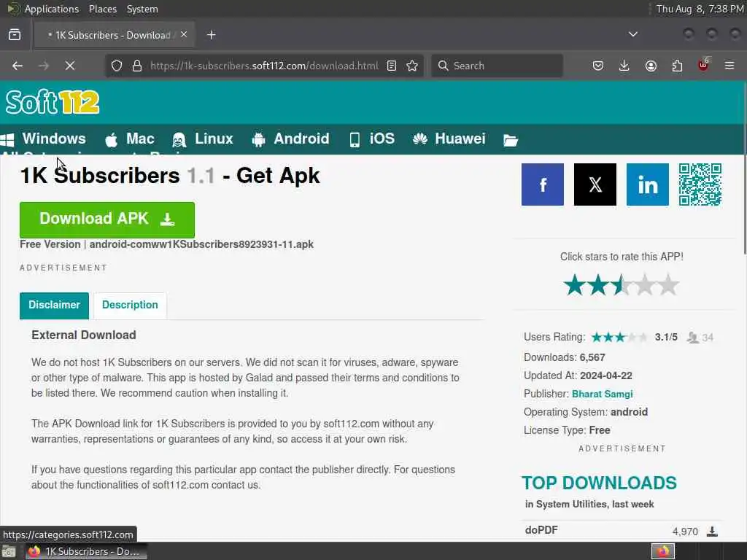Focus the browser Search box
The width and height of the screenshot is (747, 560).
(497, 66)
